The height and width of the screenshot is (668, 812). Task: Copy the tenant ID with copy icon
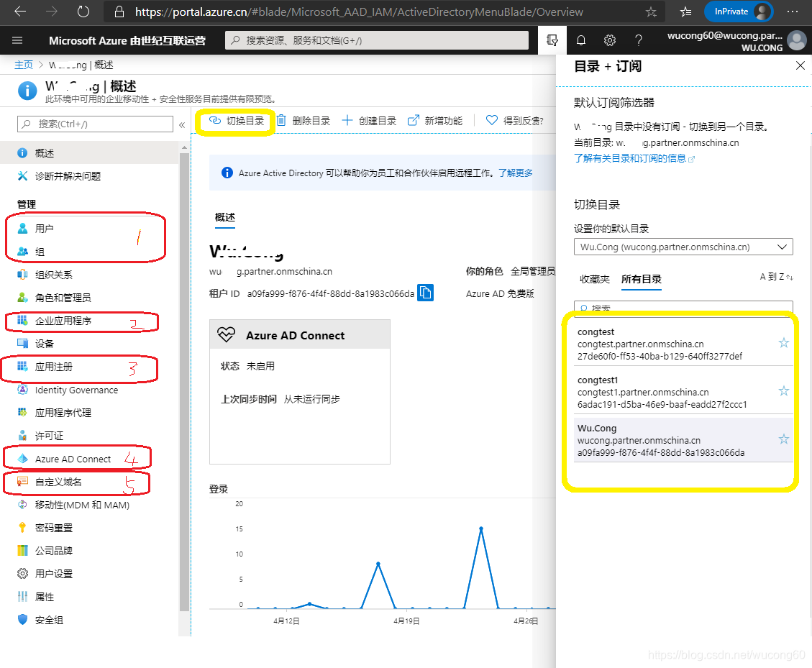(x=425, y=293)
